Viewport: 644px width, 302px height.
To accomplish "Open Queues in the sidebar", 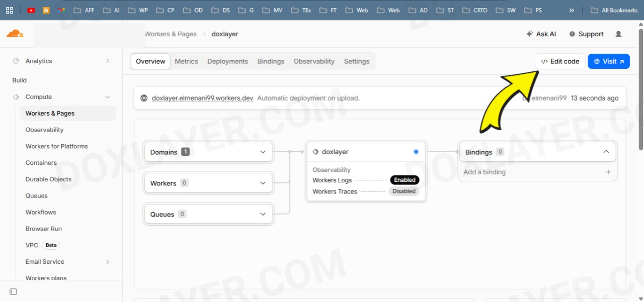I will point(37,196).
